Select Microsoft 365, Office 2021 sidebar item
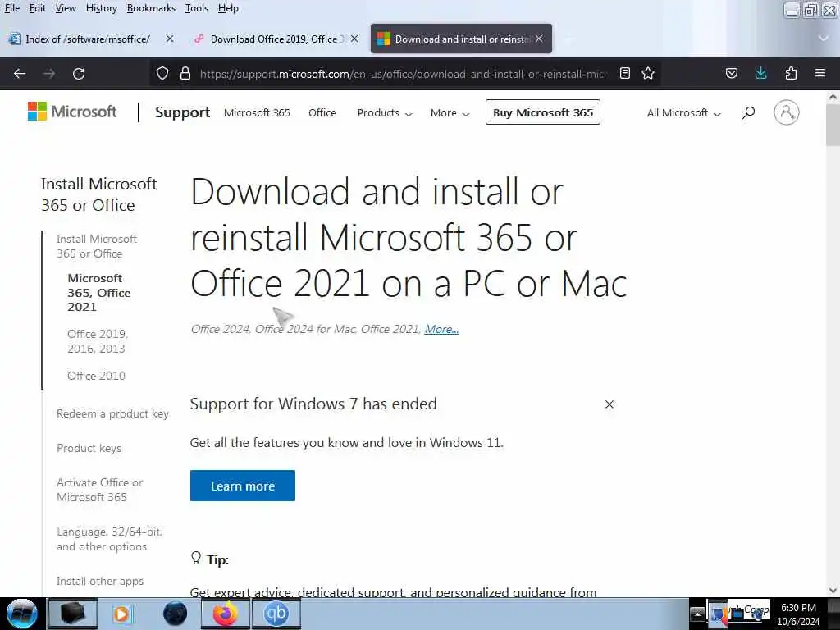The image size is (840, 630). pyautogui.click(x=98, y=293)
